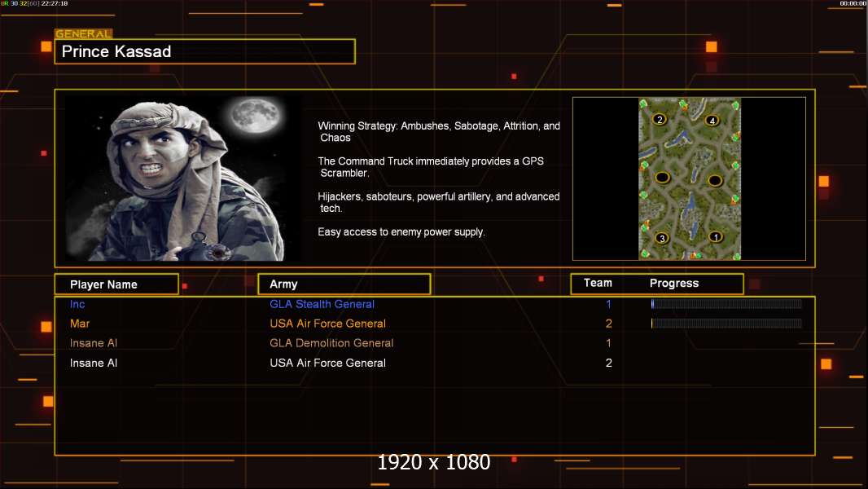
Task: Select the white Insane AI player name
Action: 94,363
